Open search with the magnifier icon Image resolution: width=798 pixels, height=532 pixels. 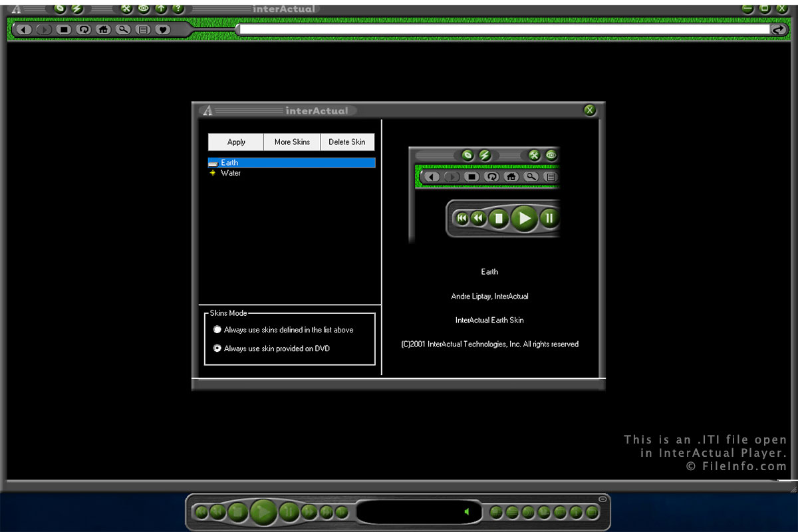pos(123,29)
